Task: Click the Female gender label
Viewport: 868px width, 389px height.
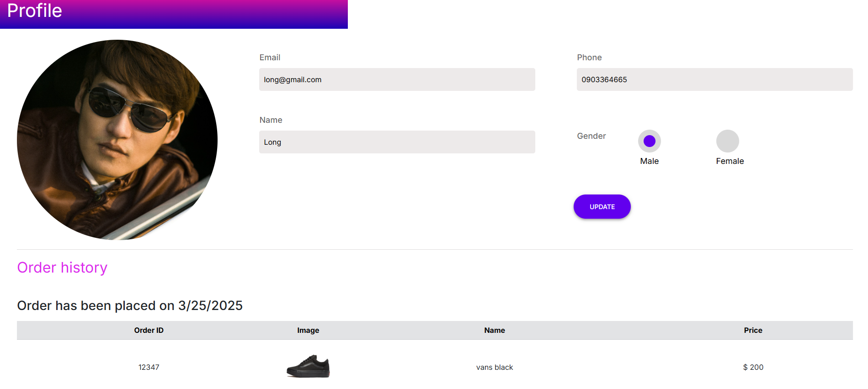Action: [730, 161]
